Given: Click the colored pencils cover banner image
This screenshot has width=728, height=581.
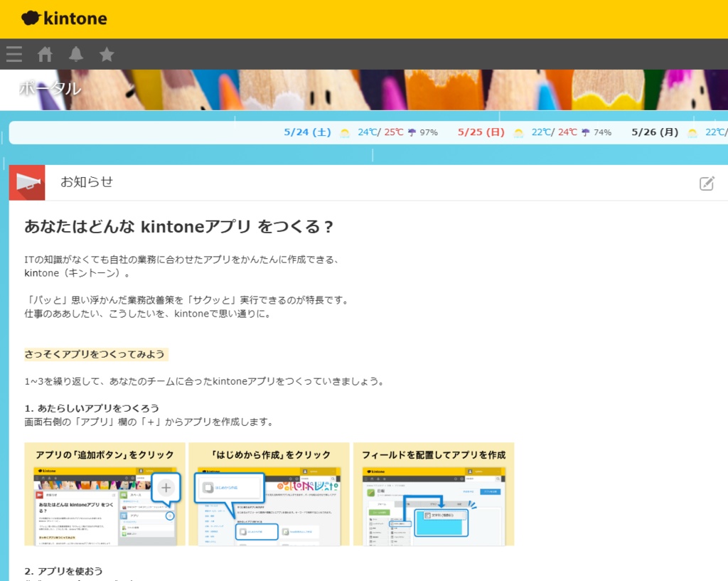Looking at the screenshot, I should click(364, 90).
